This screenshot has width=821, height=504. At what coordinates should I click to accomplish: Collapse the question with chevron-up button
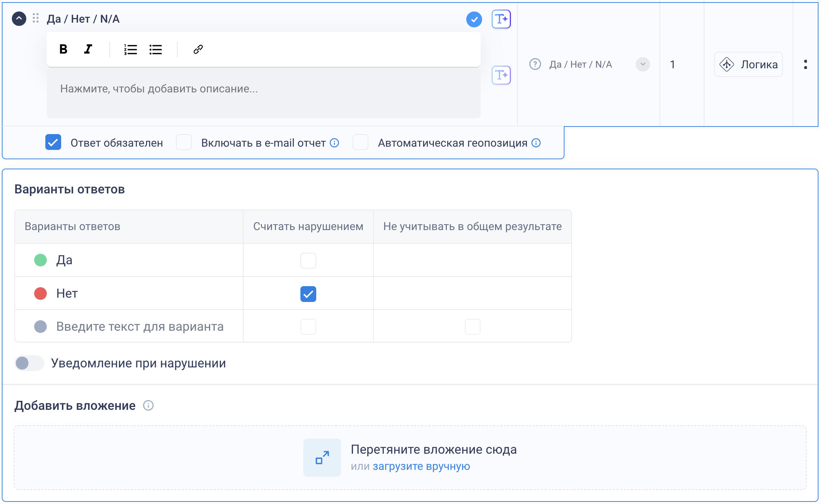click(x=19, y=19)
